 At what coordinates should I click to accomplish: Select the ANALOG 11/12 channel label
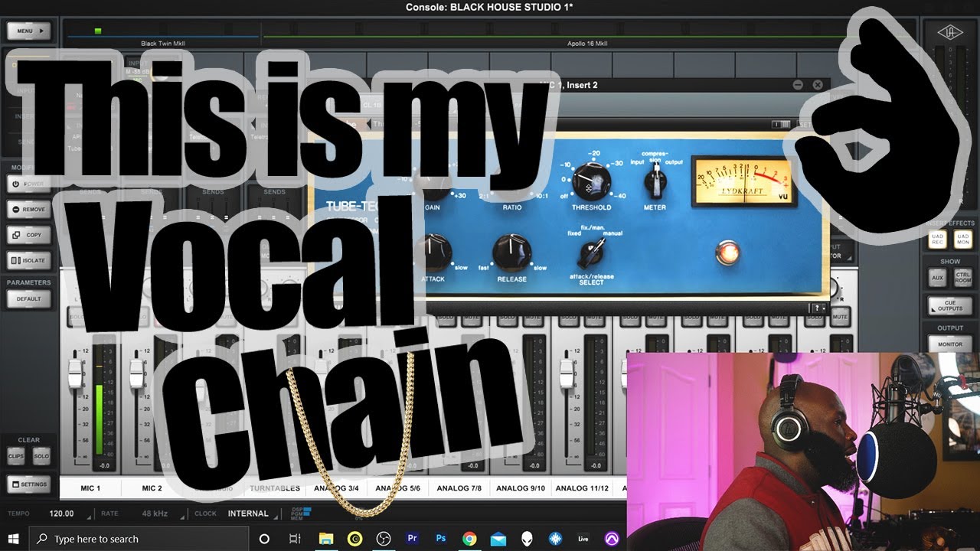point(582,487)
